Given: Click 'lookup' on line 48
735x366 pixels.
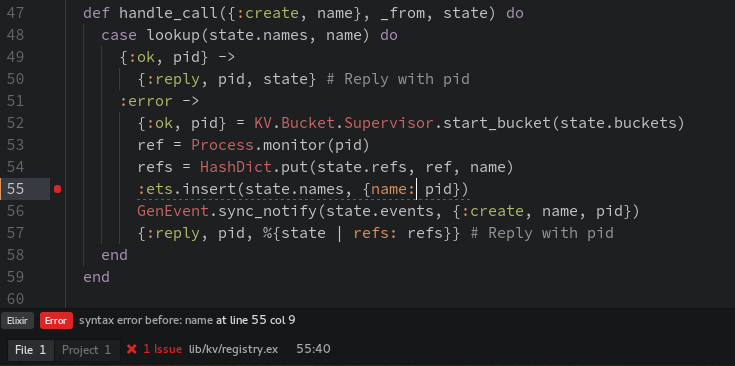Looking at the screenshot, I should [173, 35].
